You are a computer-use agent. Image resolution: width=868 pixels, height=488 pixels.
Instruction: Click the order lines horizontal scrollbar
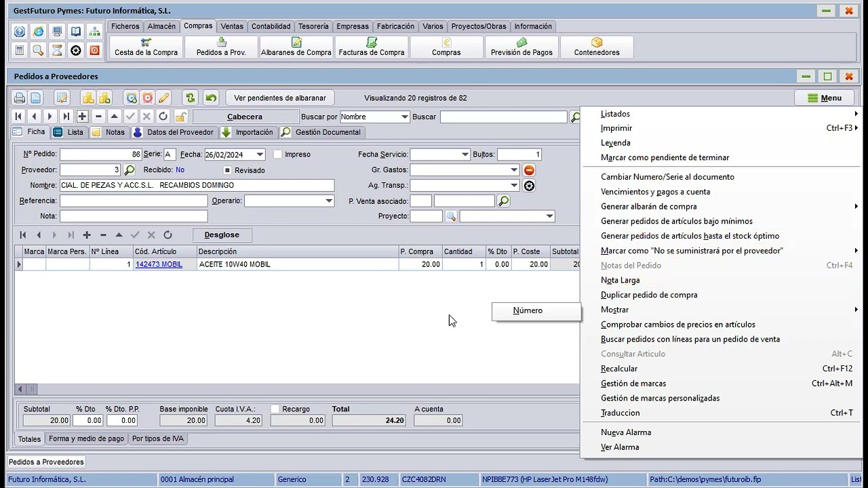coord(296,389)
